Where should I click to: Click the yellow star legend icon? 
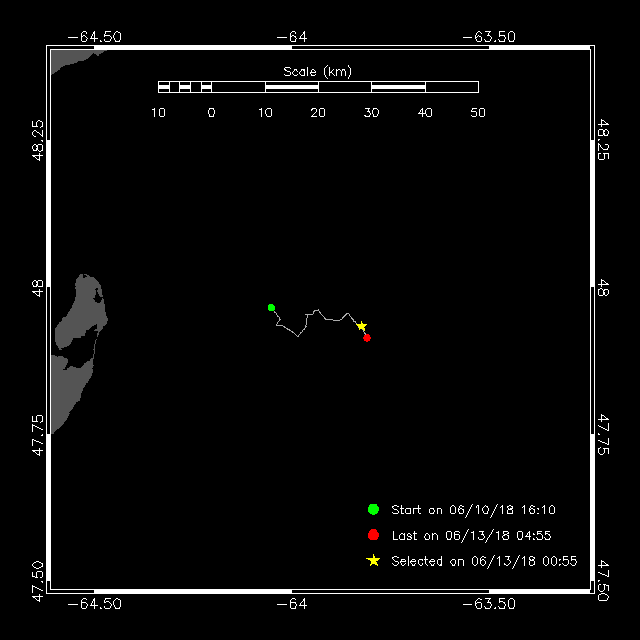coord(373,560)
